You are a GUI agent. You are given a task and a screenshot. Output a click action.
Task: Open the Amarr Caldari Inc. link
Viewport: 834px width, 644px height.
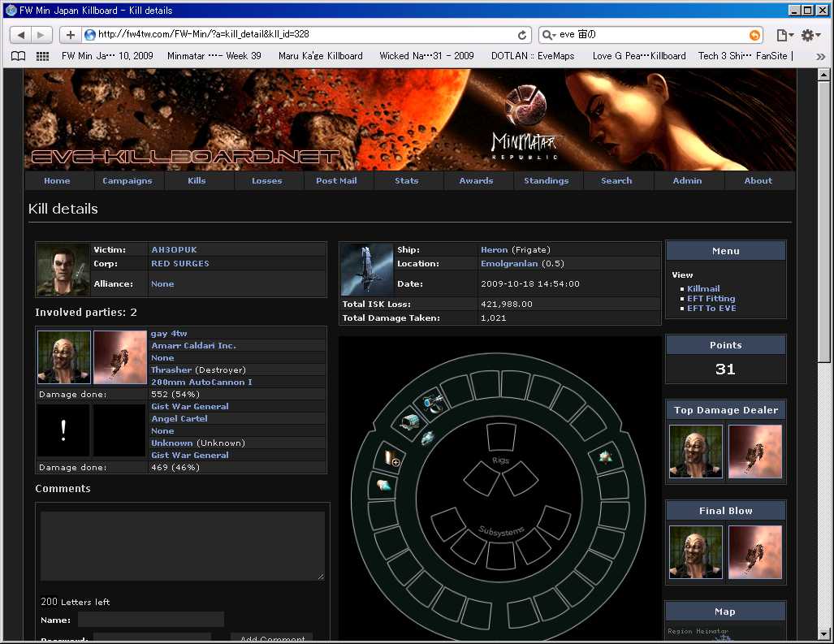193,346
